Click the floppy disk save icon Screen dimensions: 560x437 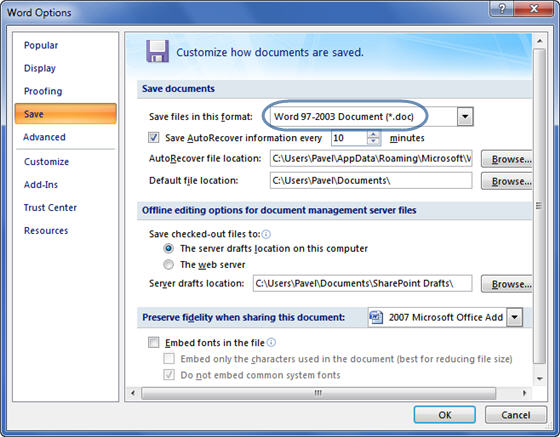pos(158,51)
